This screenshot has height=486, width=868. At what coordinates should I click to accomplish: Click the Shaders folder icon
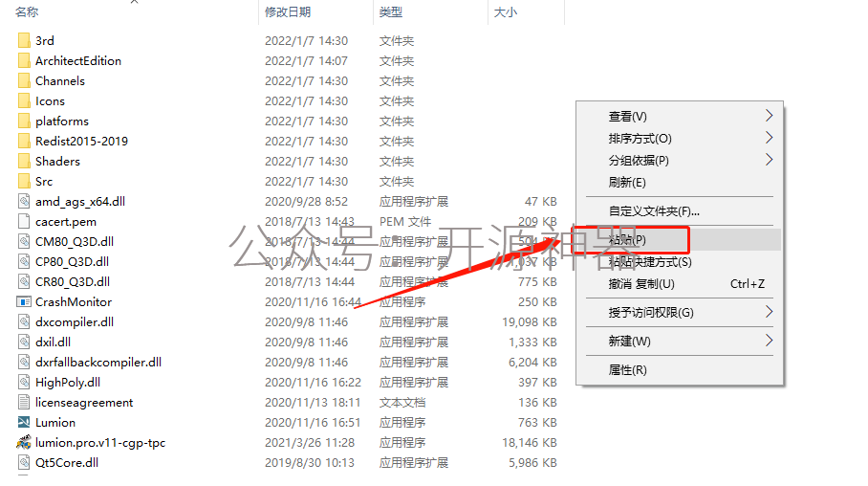(24, 162)
